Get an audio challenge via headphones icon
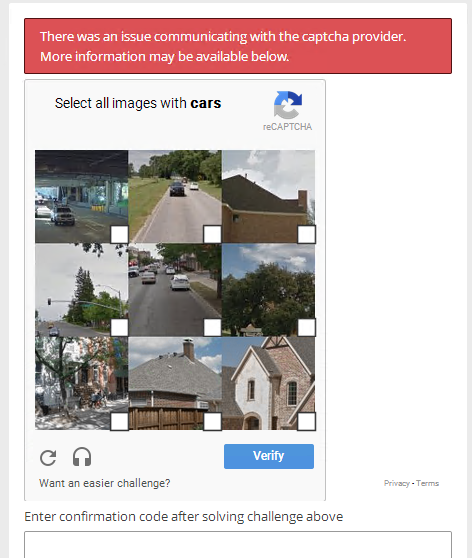Image resolution: width=472 pixels, height=558 pixels. tap(82, 457)
